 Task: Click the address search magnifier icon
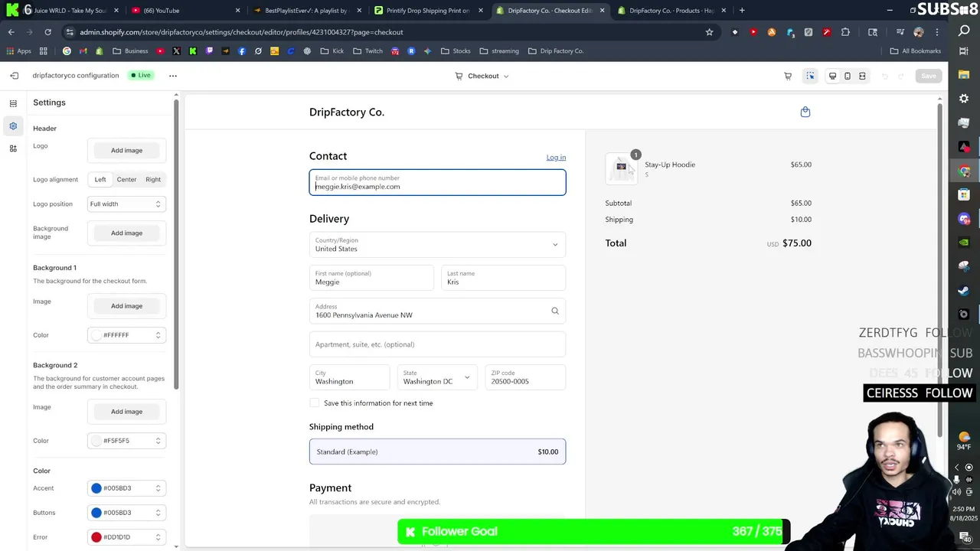click(555, 311)
